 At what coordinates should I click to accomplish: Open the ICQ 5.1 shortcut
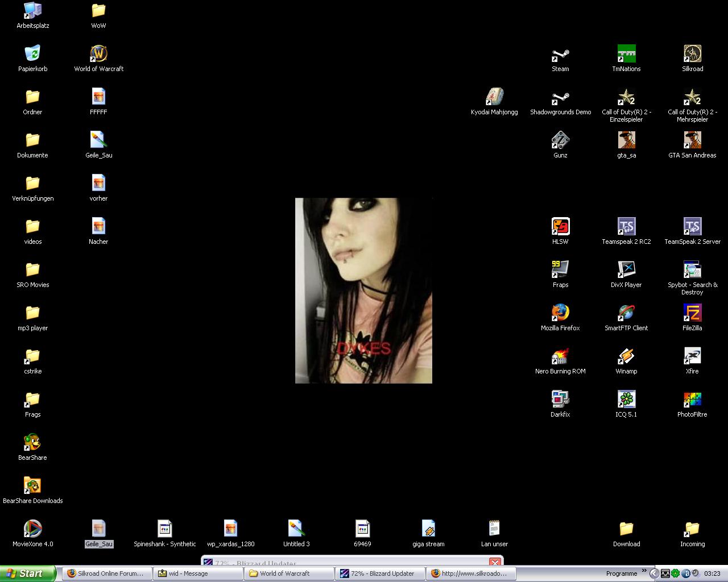click(626, 400)
